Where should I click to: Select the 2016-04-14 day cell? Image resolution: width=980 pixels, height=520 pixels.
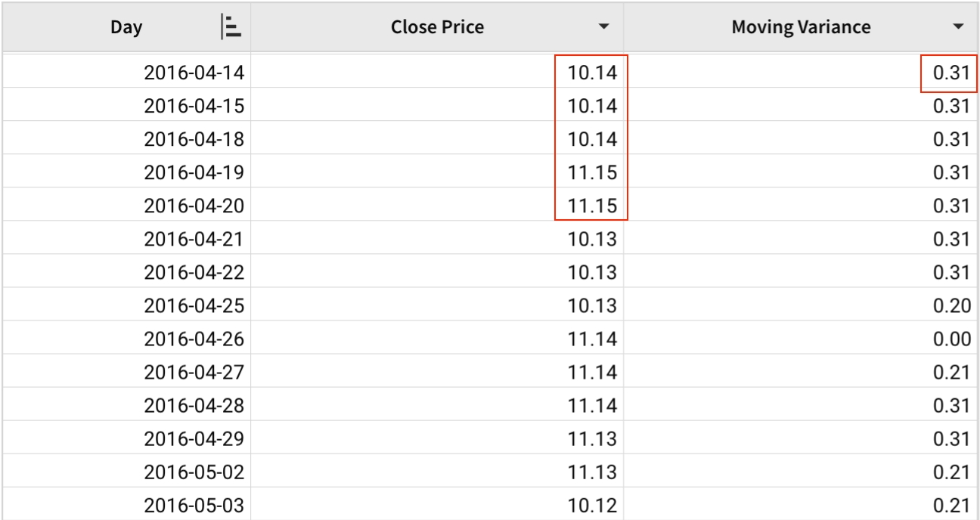click(x=195, y=73)
